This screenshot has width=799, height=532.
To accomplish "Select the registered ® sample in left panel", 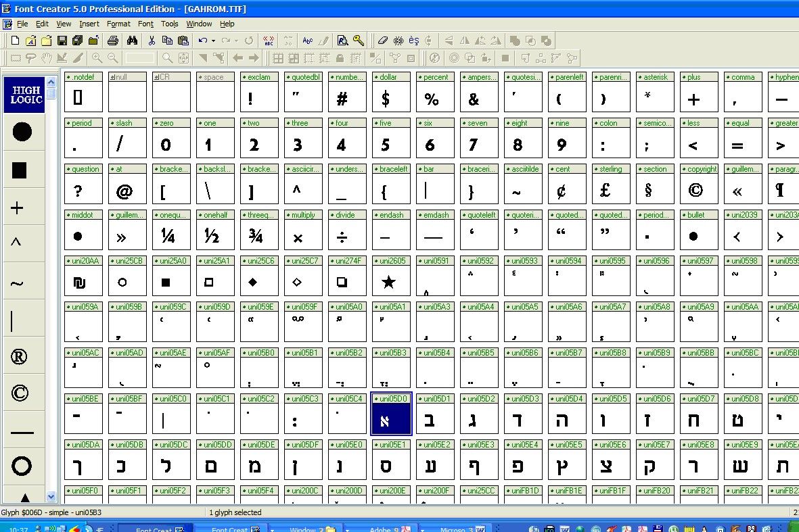I will pos(19,357).
